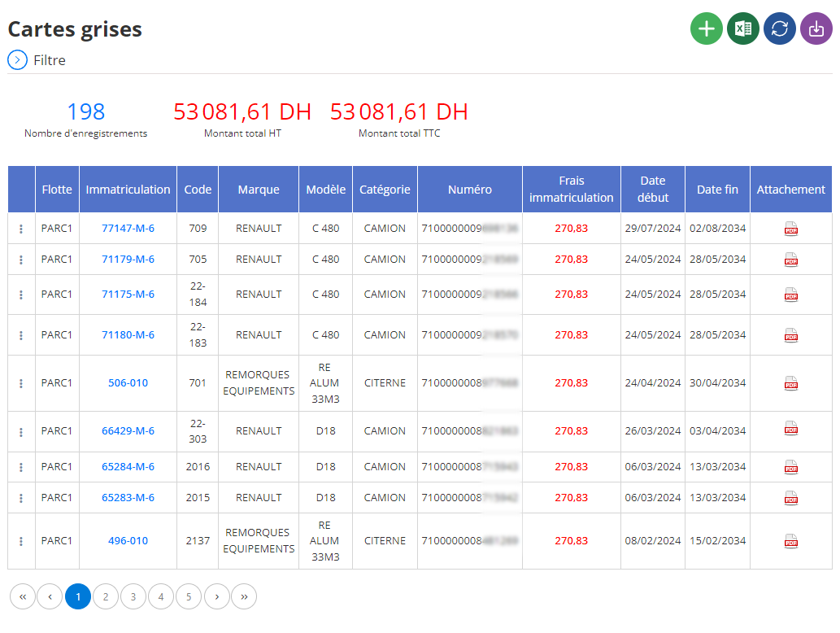840x633 pixels.
Task: Sort by Immatriculation column header
Action: tap(128, 190)
